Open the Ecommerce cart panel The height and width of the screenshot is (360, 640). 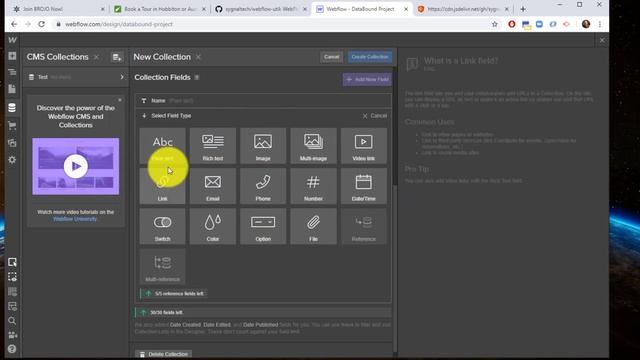pos(12,125)
